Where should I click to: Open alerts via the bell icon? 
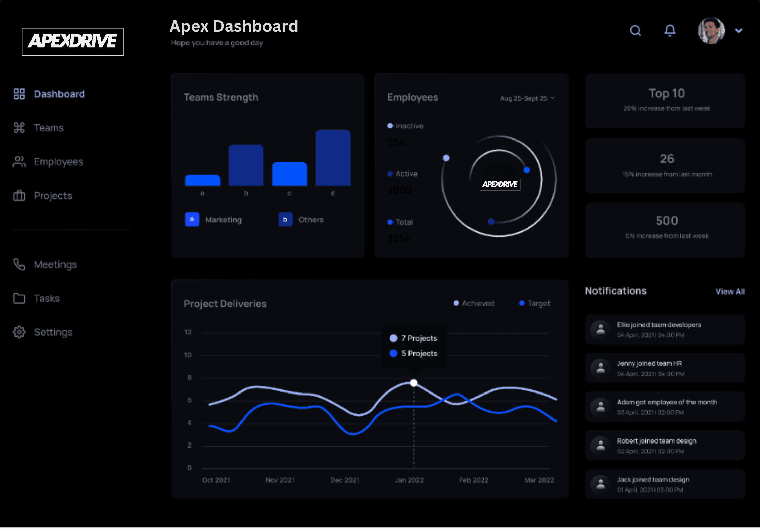(670, 30)
